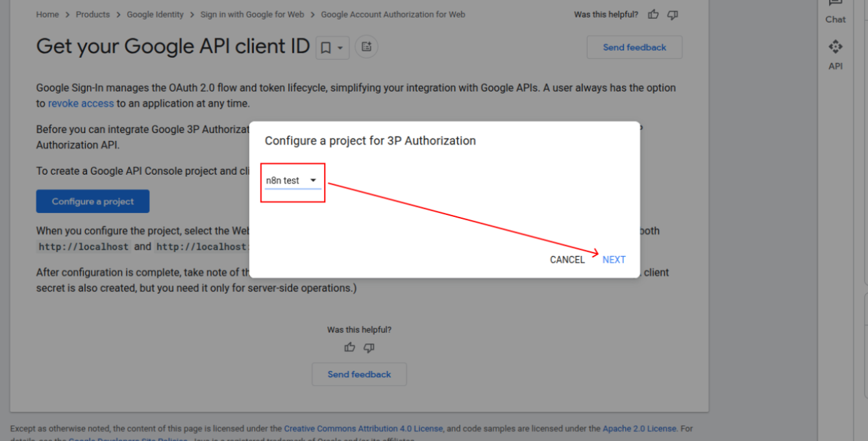This screenshot has width=868, height=441.
Task: Open the 'n8n test' project dropdown
Action: [x=293, y=181]
